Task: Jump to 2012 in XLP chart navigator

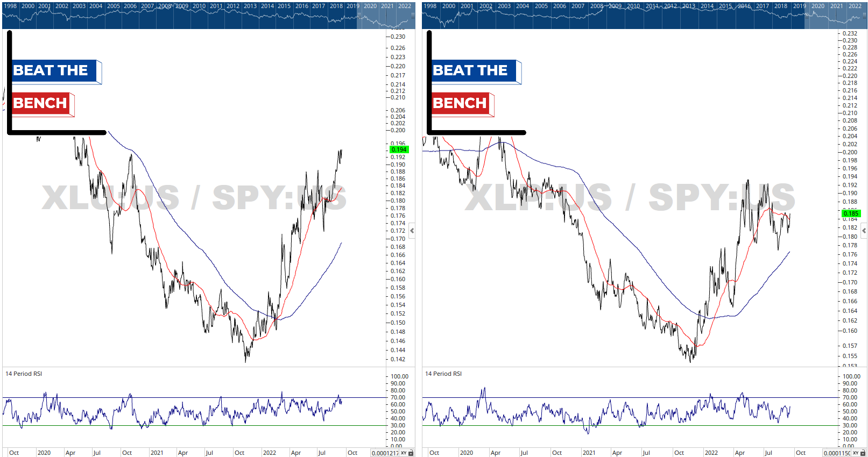Action: point(671,6)
